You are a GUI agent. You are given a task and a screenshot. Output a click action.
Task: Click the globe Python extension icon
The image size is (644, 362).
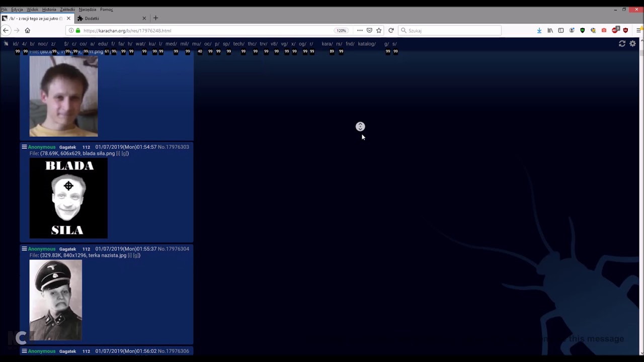coord(593,31)
